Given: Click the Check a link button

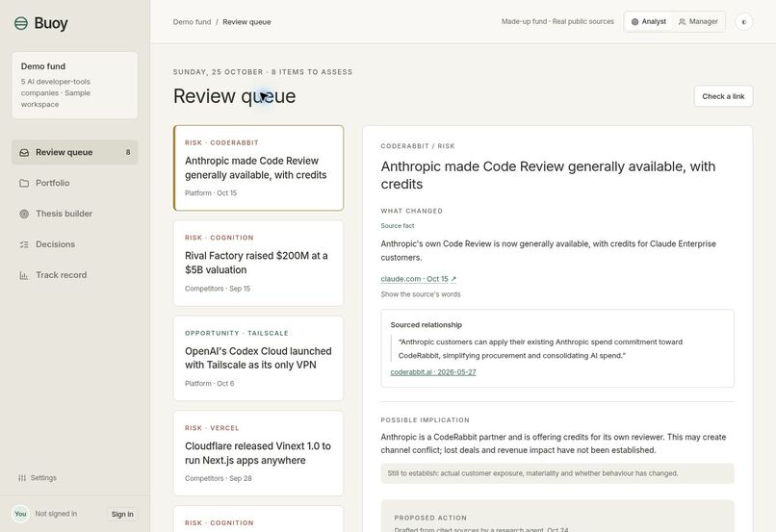Looking at the screenshot, I should tap(723, 96).
